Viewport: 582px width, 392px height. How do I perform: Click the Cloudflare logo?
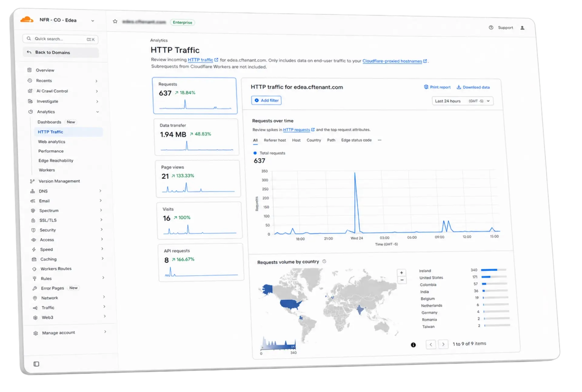(27, 20)
